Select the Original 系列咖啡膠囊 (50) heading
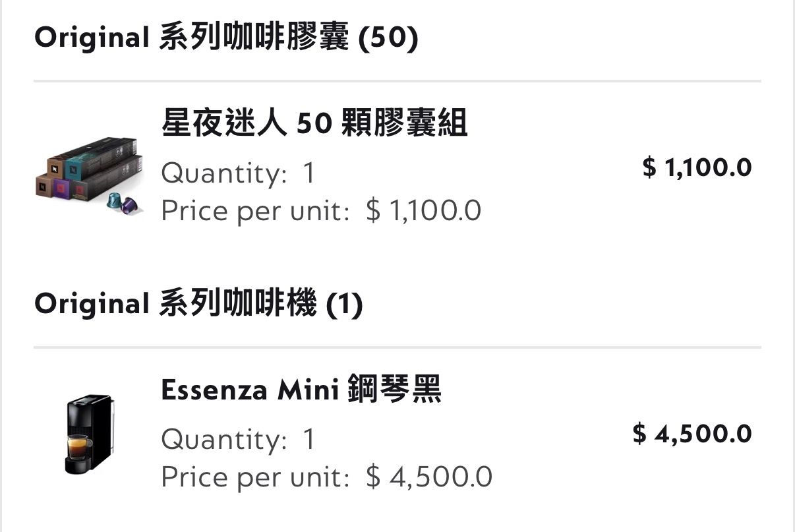 tap(226, 38)
